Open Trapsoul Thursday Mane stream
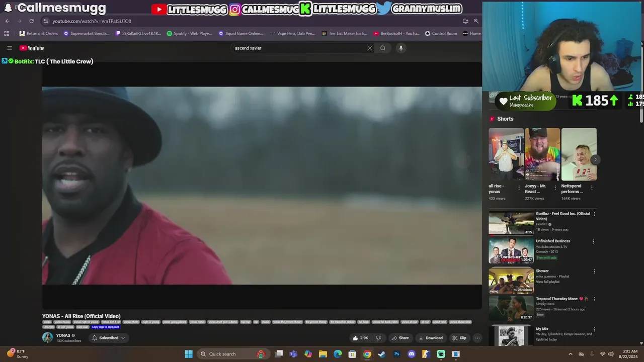The width and height of the screenshot is (644, 362). click(x=511, y=308)
